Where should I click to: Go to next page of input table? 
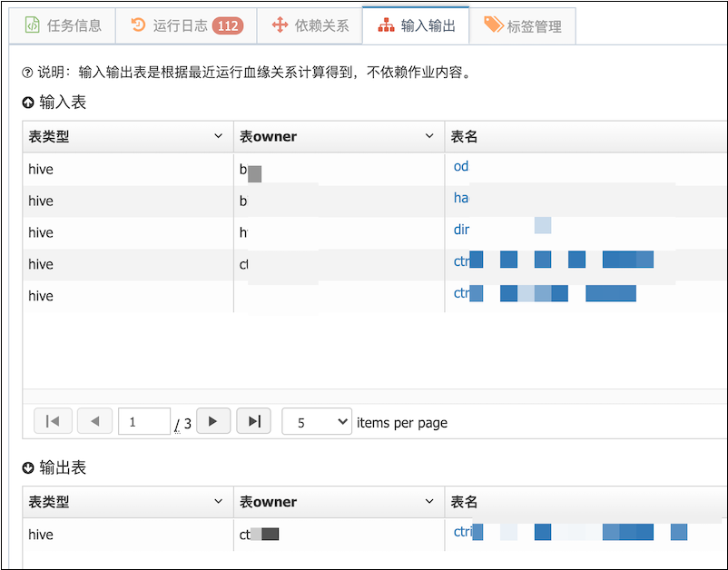point(213,421)
